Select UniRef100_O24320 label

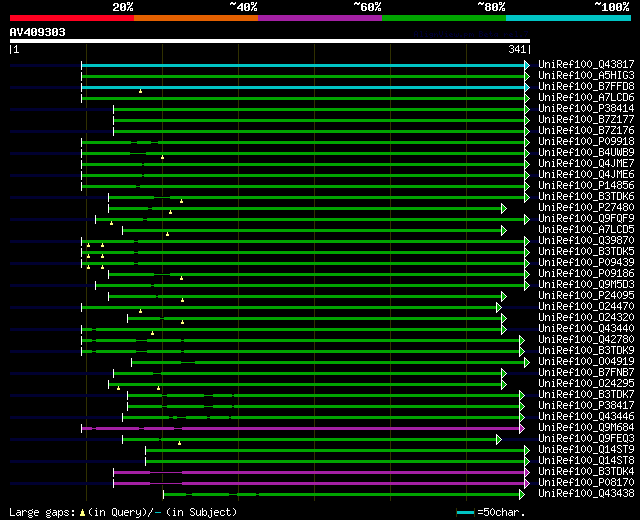(x=586, y=318)
